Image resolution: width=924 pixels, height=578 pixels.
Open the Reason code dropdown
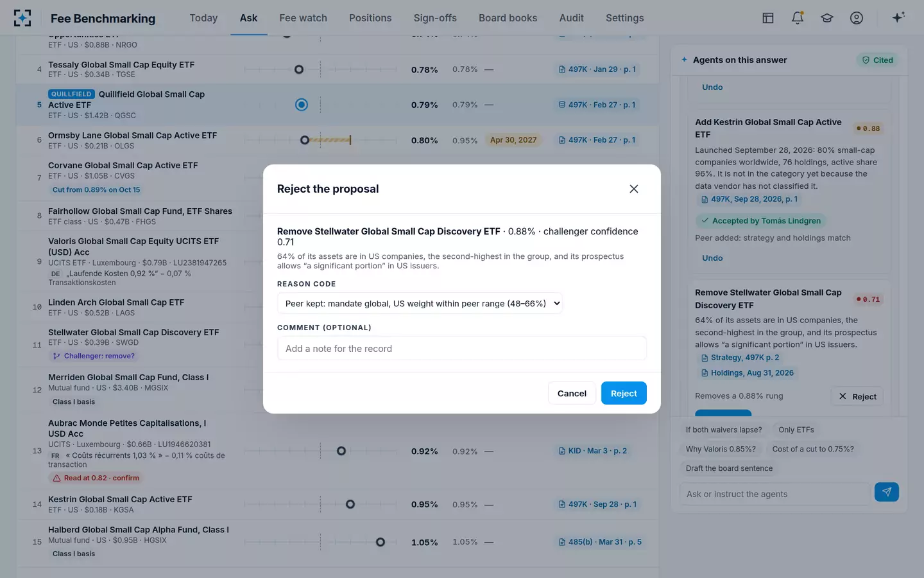[420, 303]
